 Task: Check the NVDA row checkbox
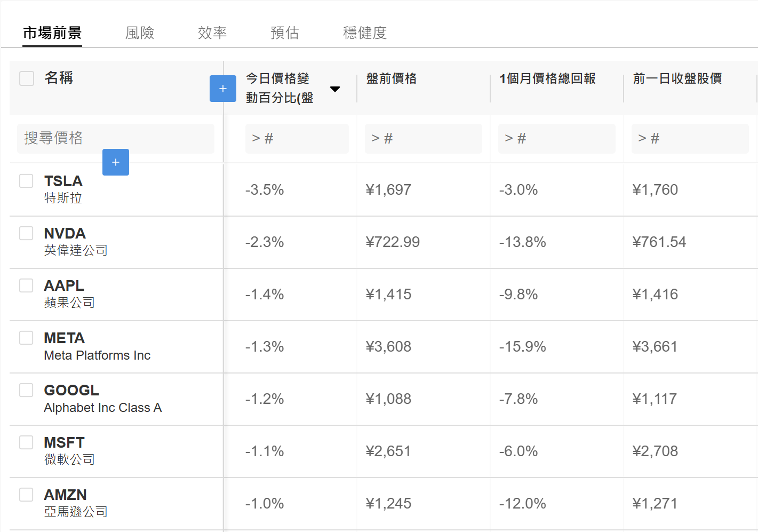tap(26, 233)
